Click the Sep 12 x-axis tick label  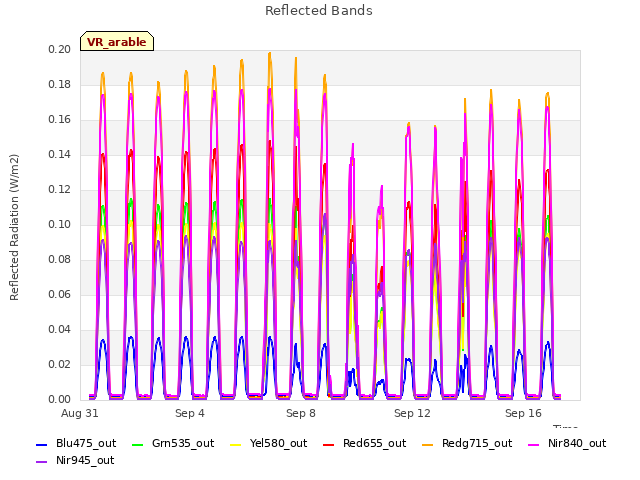412,413
